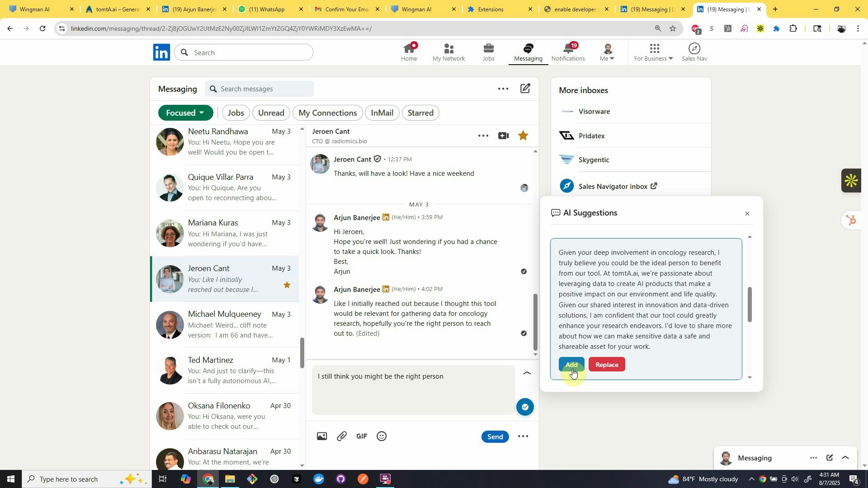
Task: Filter messages by InMail
Action: coord(382,113)
